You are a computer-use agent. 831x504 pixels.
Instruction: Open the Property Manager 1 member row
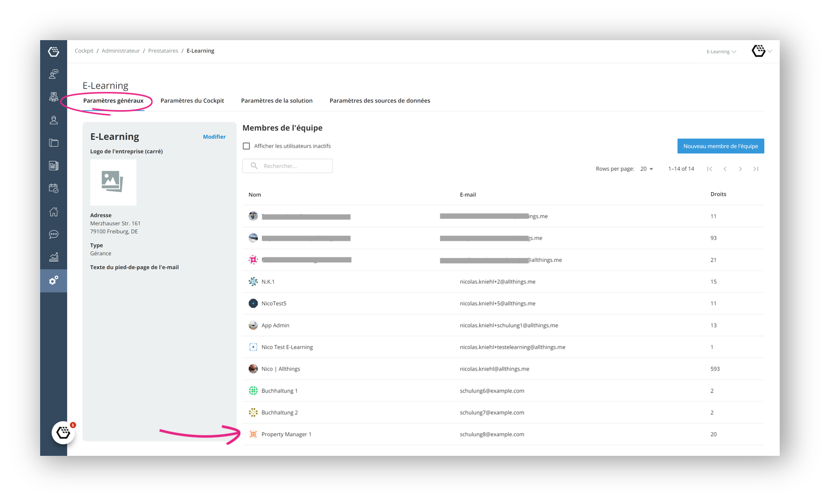[x=503, y=434]
